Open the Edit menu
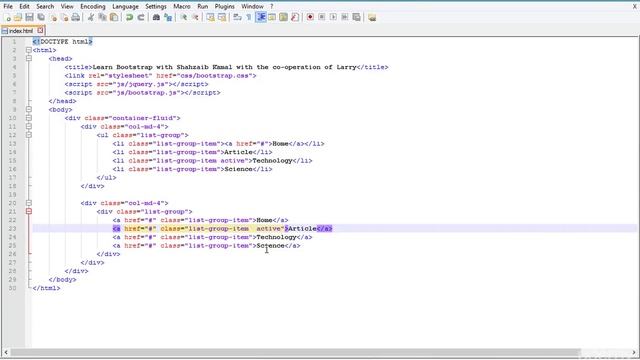The height and width of the screenshot is (360, 640). [x=24, y=7]
